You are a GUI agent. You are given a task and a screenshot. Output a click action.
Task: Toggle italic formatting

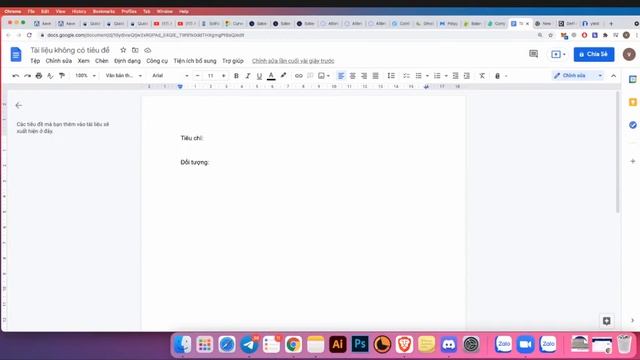247,76
